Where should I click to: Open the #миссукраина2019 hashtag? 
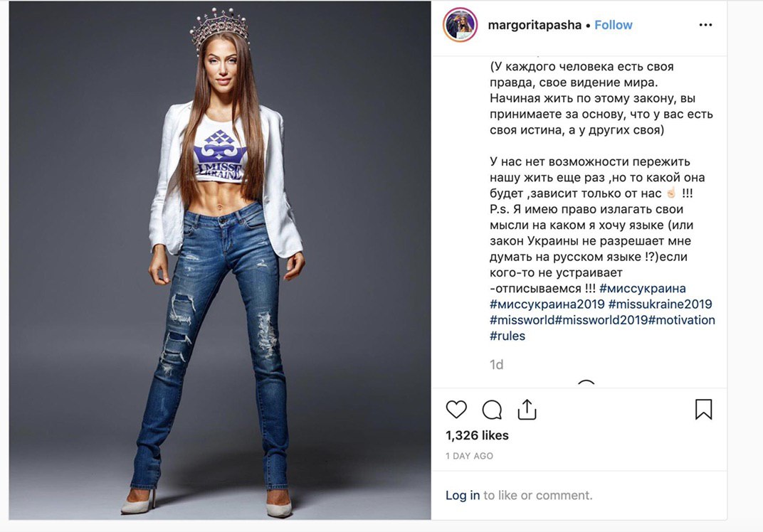[547, 304]
